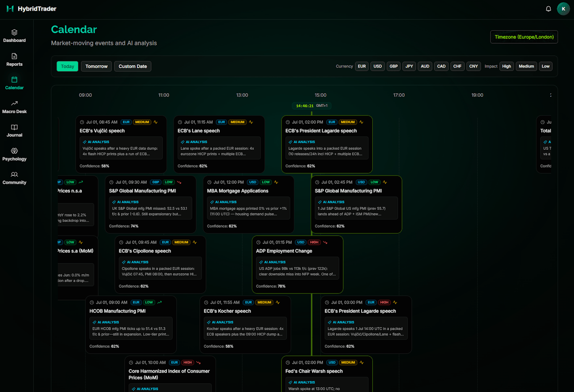Click Confidence 78% on ADP card
Viewport: 574px width, 392px height.
271,286
